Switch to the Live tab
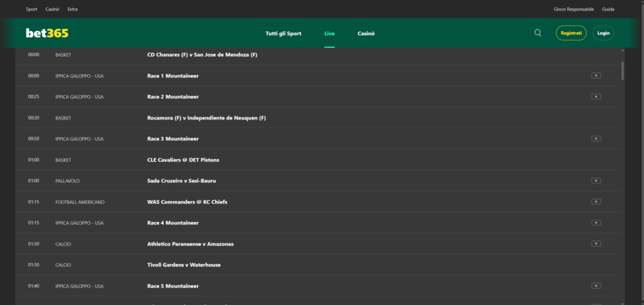 pos(329,33)
